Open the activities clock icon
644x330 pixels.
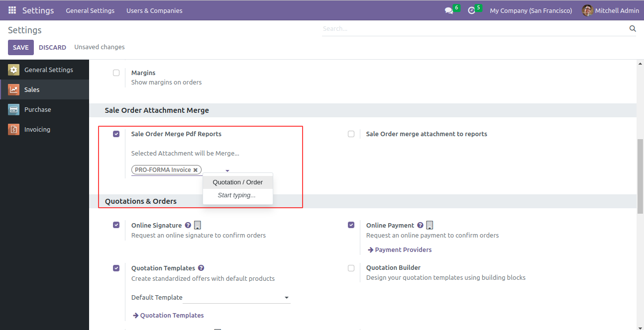(x=472, y=10)
